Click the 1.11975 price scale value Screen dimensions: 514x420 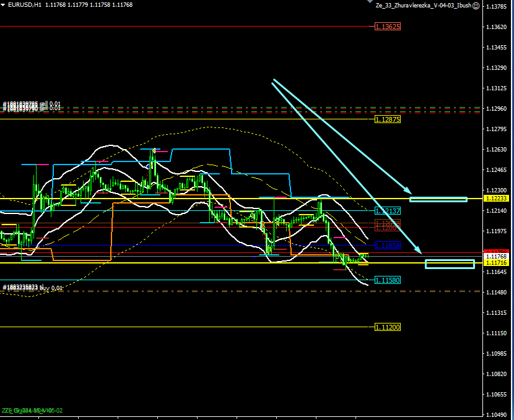click(497, 231)
